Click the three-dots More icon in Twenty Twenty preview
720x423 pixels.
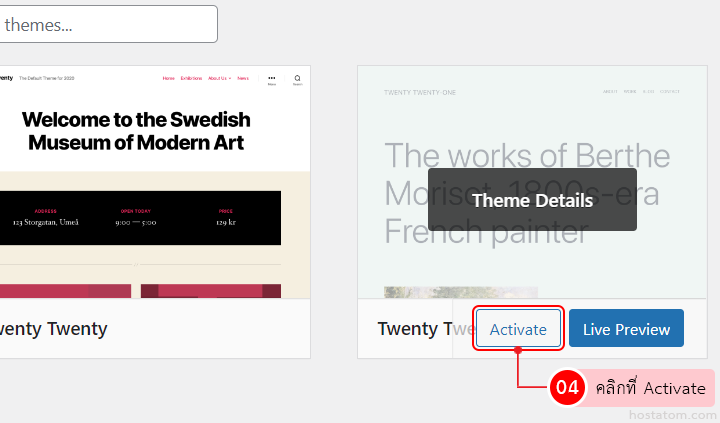point(271,78)
